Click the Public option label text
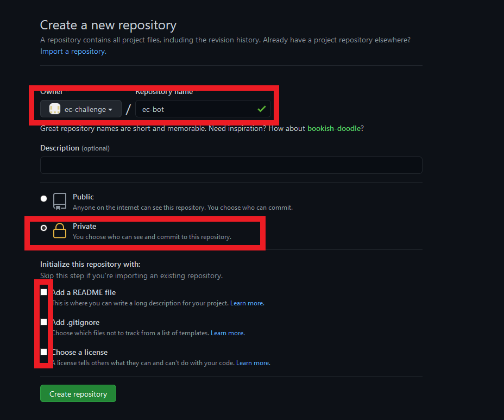The image size is (504, 420). pyautogui.click(x=83, y=197)
